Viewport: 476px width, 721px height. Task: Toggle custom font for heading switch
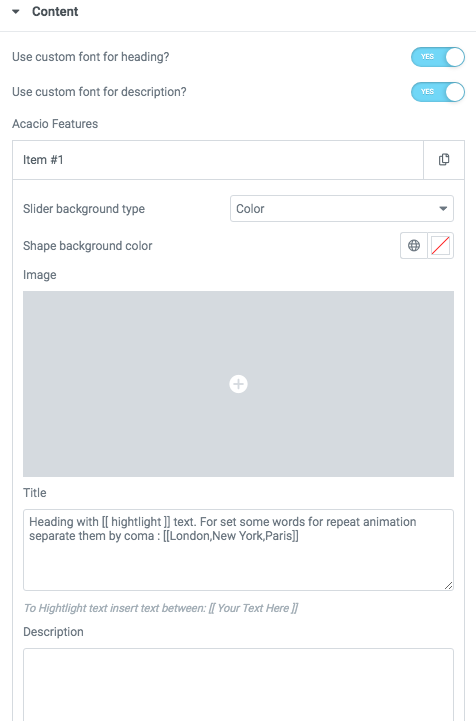(x=438, y=57)
